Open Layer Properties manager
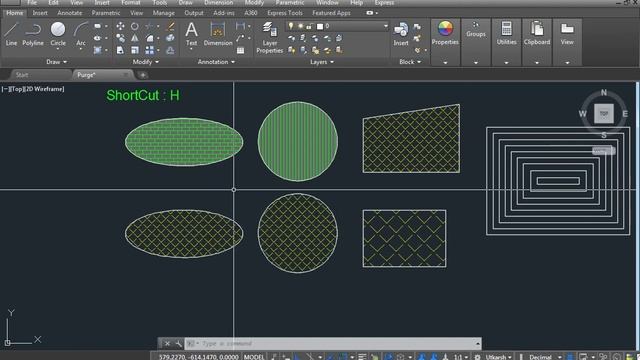Viewport: 640px width, 360px height. pos(269,38)
